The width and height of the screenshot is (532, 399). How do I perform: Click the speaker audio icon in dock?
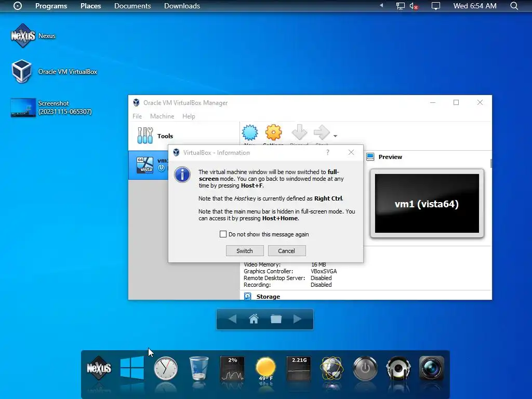click(398, 368)
